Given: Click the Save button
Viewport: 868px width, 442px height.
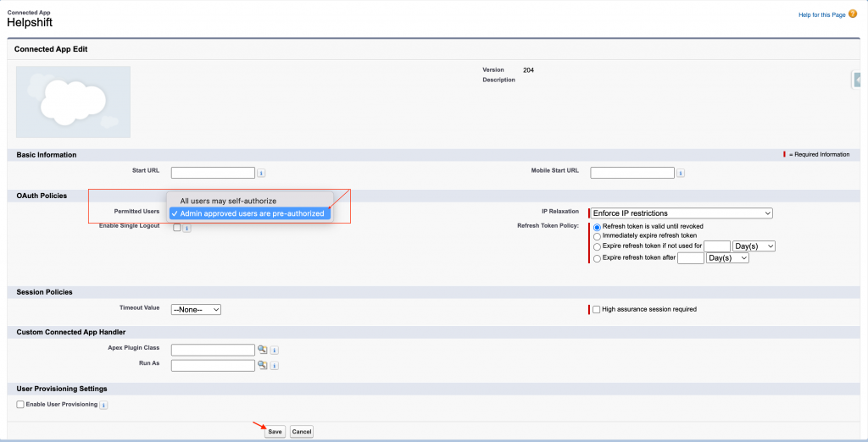Looking at the screenshot, I should 275,431.
